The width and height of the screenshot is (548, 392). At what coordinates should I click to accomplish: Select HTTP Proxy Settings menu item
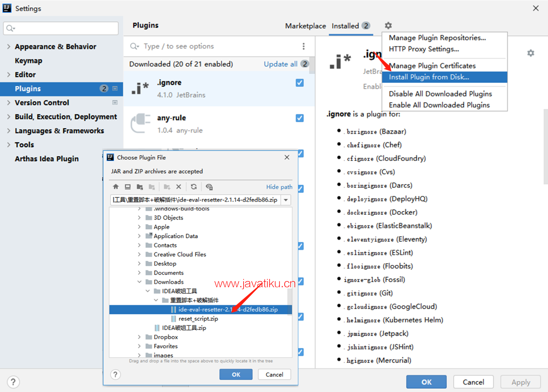pyautogui.click(x=445, y=49)
